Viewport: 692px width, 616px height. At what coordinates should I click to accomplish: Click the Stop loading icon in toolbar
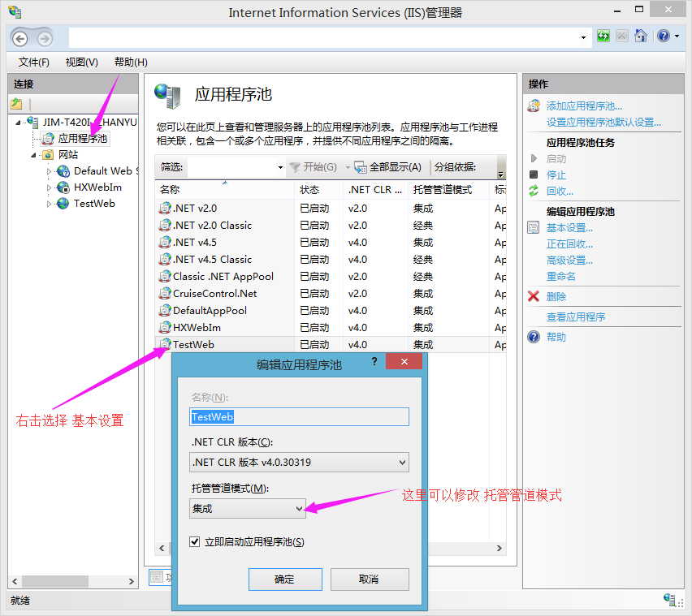click(622, 36)
